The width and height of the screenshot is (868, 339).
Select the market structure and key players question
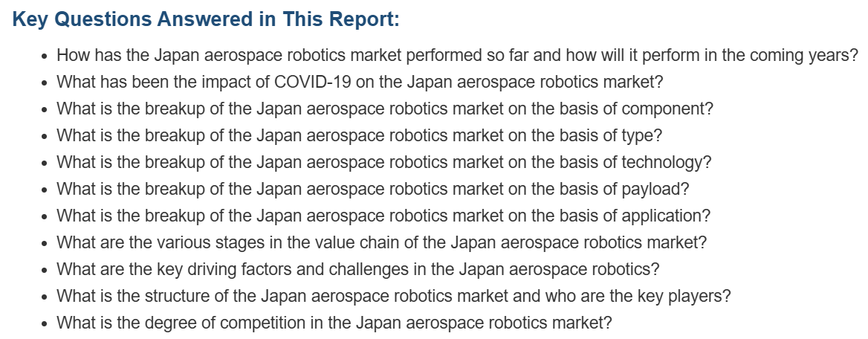click(394, 296)
